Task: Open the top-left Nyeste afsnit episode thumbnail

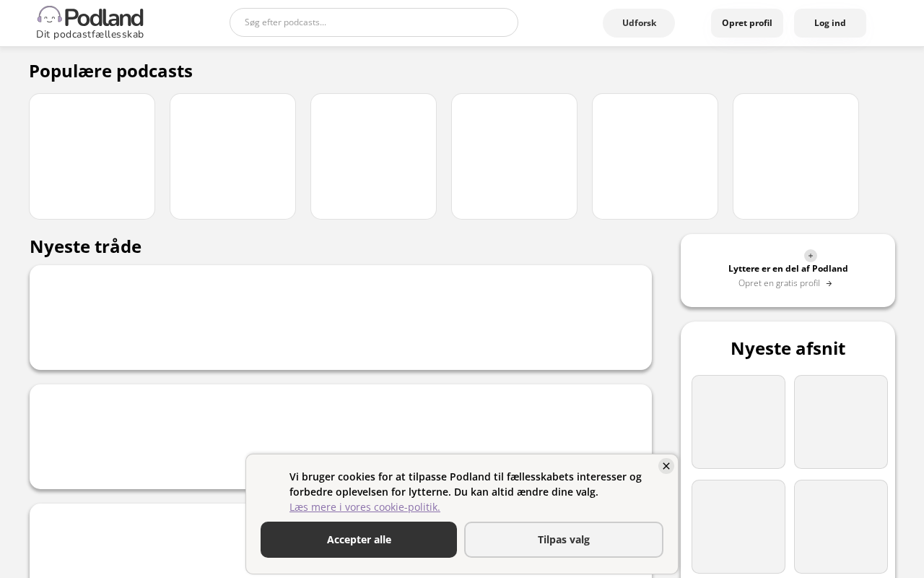Action: [x=738, y=422]
